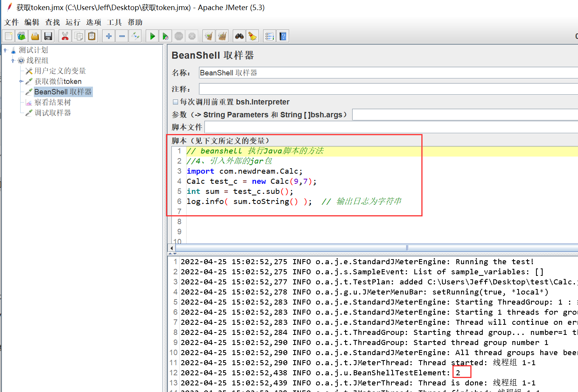
Task: Select 获取微信token sampler in the tree
Action: point(58,82)
